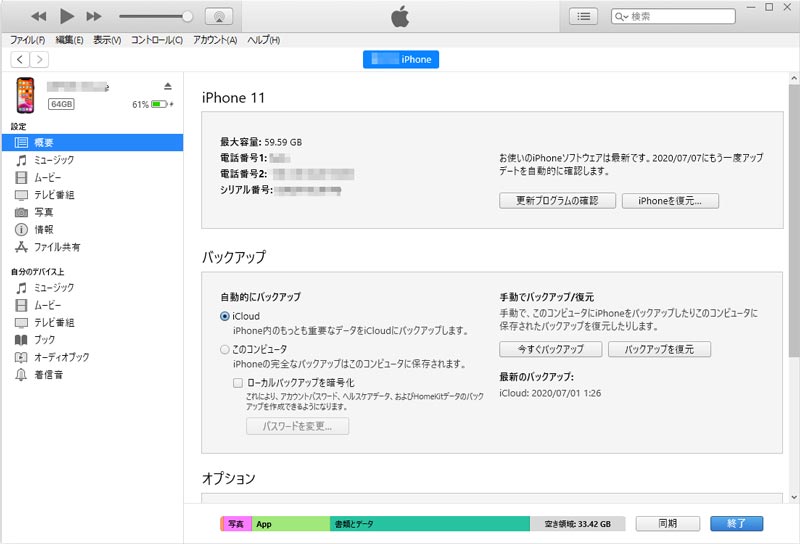Click the rewind playback button
The width and height of the screenshot is (800, 544).
pyautogui.click(x=39, y=16)
